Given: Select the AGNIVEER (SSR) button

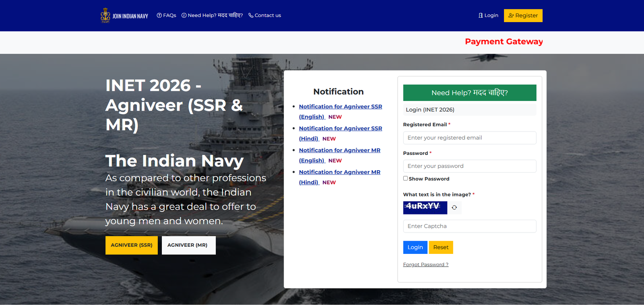Looking at the screenshot, I should pos(132,245).
